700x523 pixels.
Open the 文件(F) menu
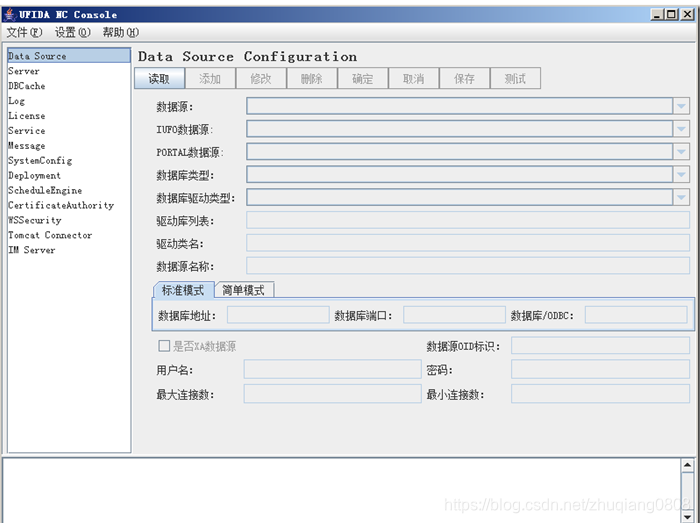click(24, 32)
